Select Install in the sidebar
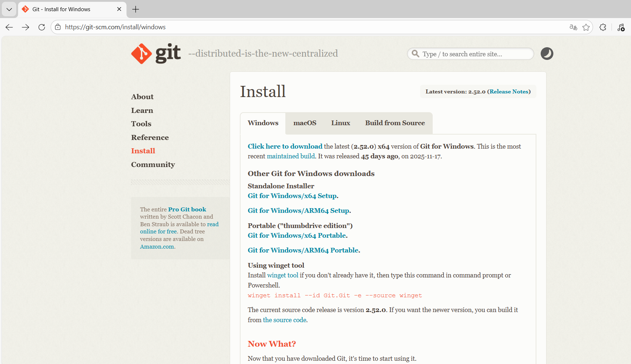 143,151
